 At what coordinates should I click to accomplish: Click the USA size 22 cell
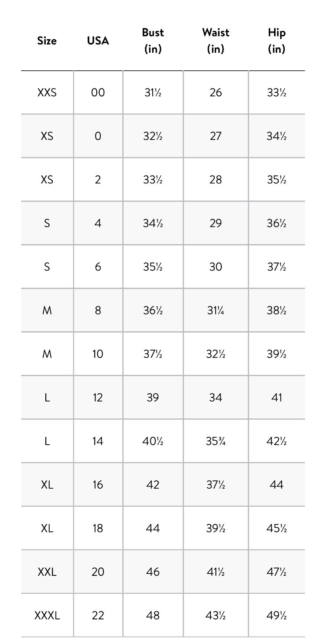[98, 615]
